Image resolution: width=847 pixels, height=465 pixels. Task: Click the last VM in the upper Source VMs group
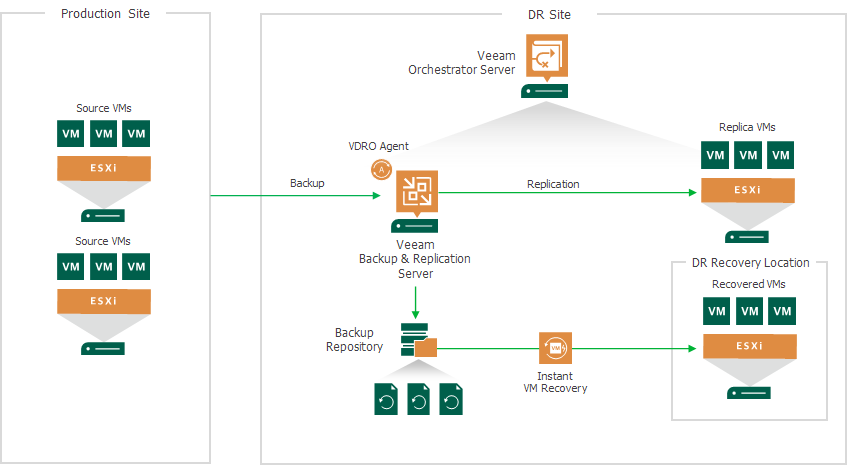tap(136, 133)
